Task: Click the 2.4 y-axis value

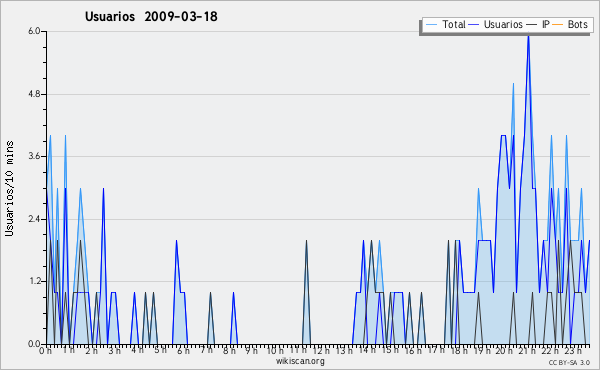Action: coord(34,219)
